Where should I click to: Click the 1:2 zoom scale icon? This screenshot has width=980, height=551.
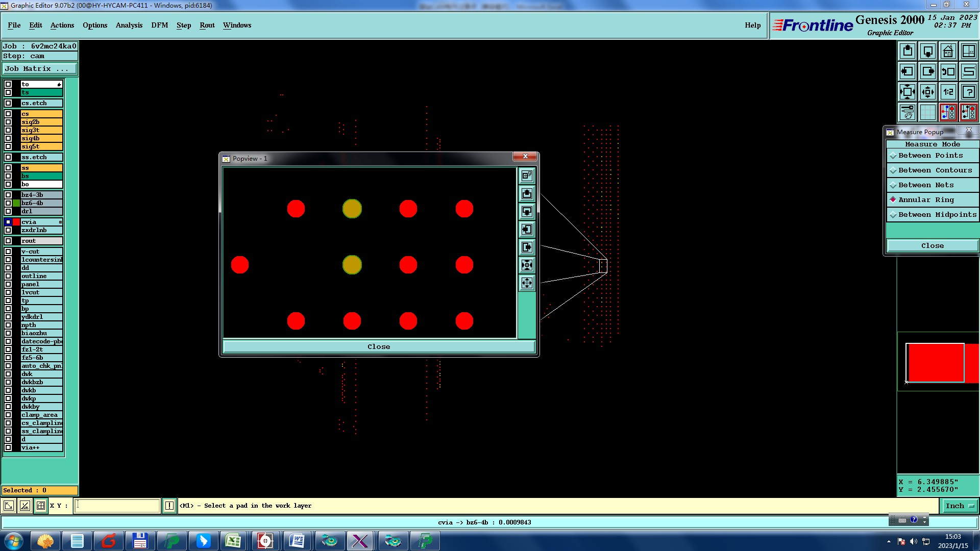[x=948, y=92]
